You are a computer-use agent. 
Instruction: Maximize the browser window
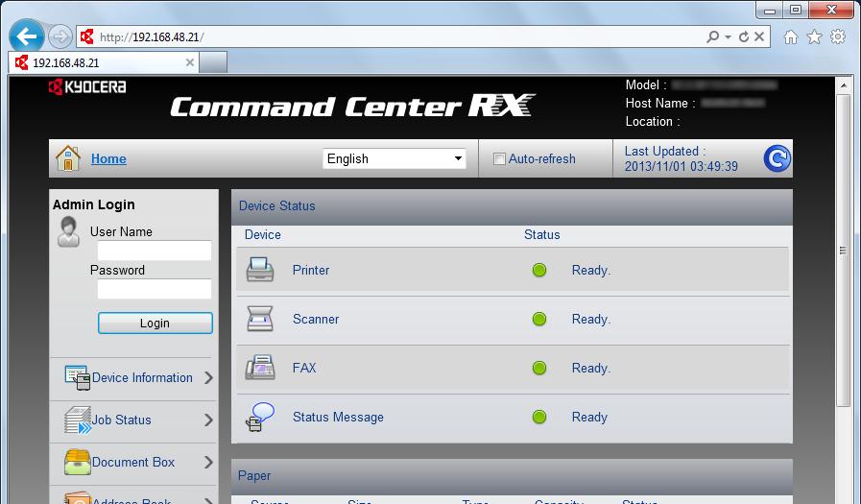pyautogui.click(x=796, y=10)
